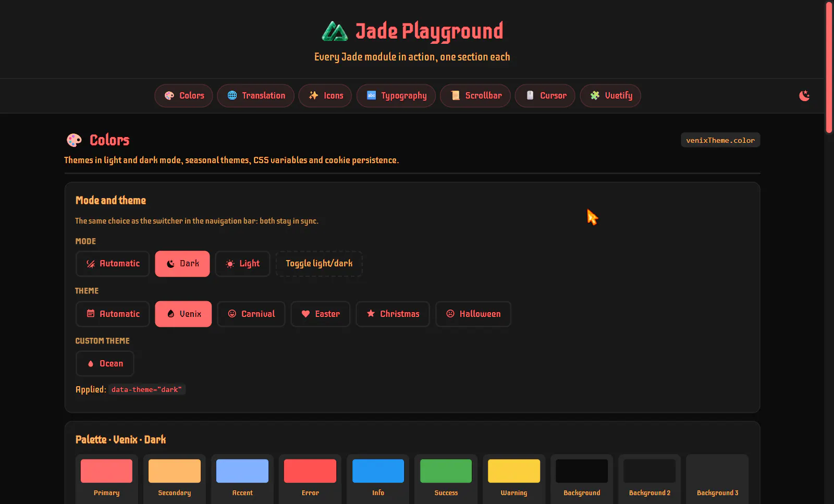Open the Colors nav pill

[183, 95]
